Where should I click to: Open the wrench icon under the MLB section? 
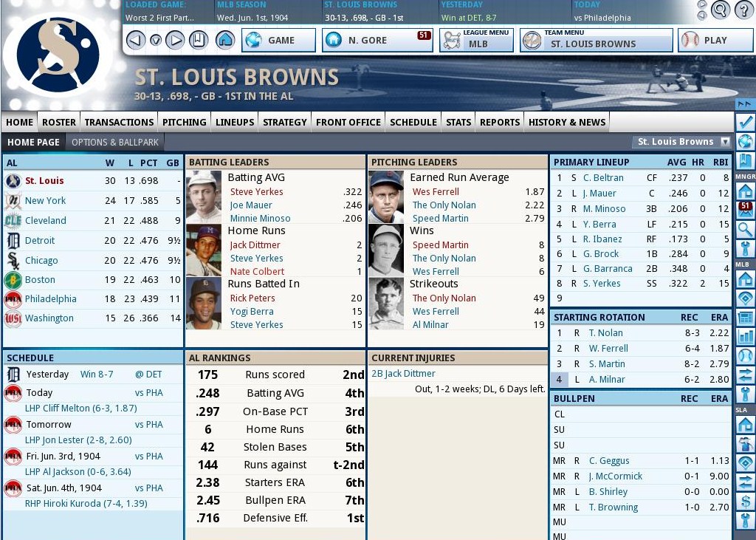point(746,394)
